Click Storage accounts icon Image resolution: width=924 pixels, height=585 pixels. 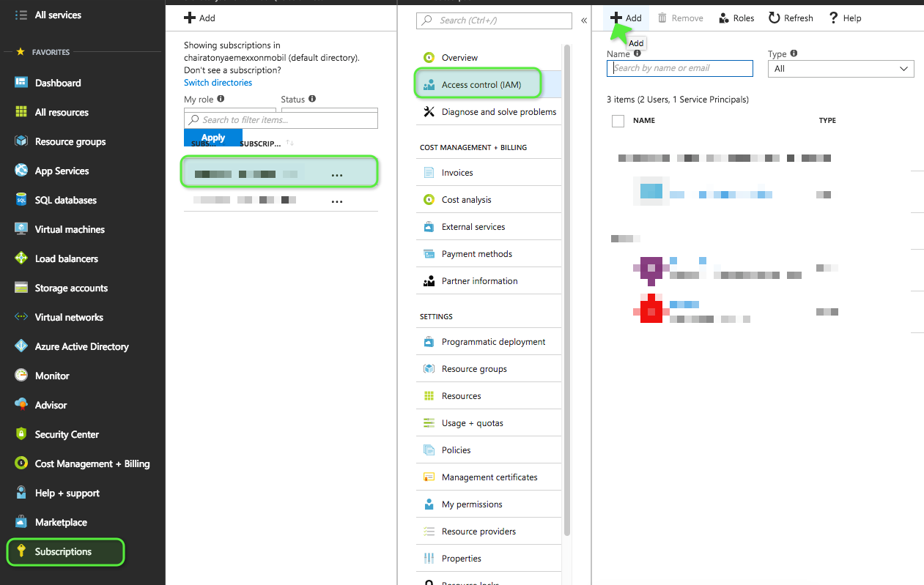click(21, 288)
